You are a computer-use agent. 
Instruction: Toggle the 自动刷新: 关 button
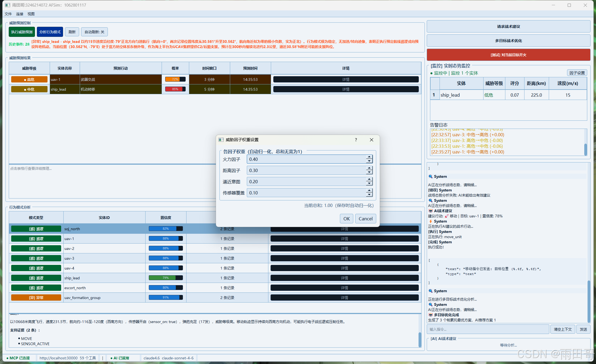(94, 32)
